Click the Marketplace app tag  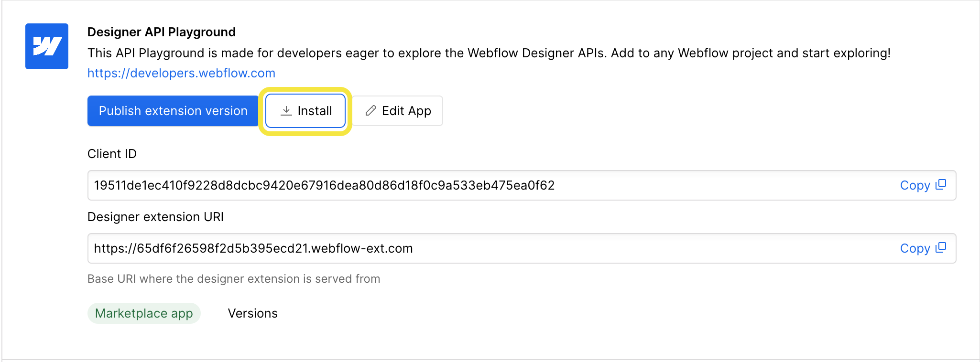(144, 313)
